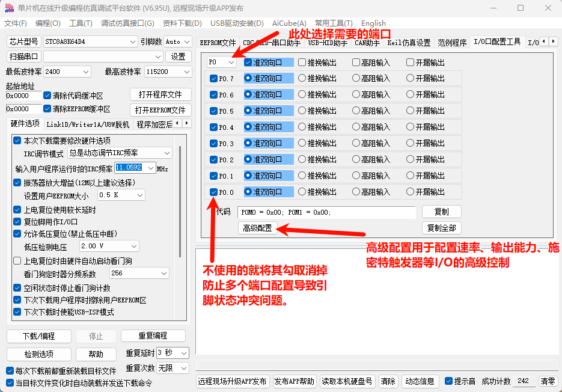
Task: Check 高阻输入 for all pins in header row
Action: pyautogui.click(x=356, y=63)
